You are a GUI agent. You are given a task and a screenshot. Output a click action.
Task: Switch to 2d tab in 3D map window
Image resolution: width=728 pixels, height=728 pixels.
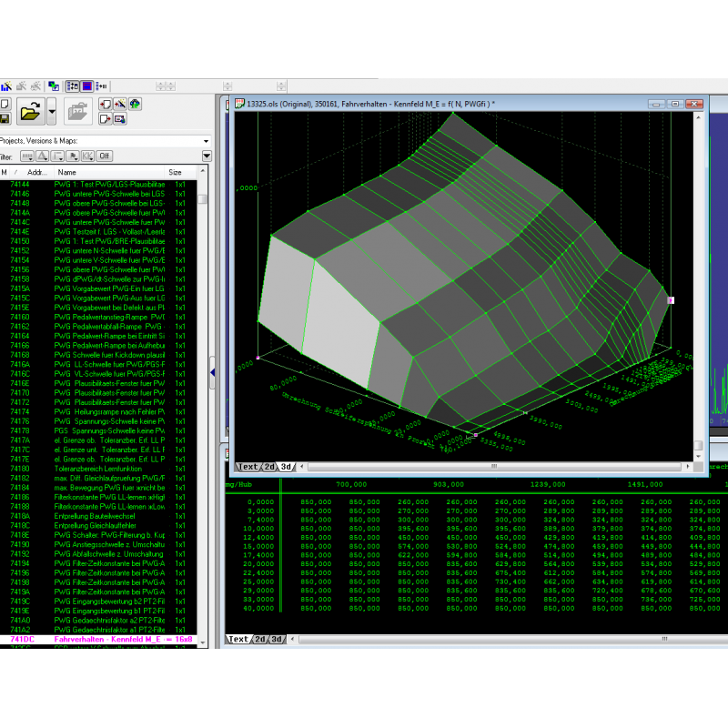[x=269, y=467]
